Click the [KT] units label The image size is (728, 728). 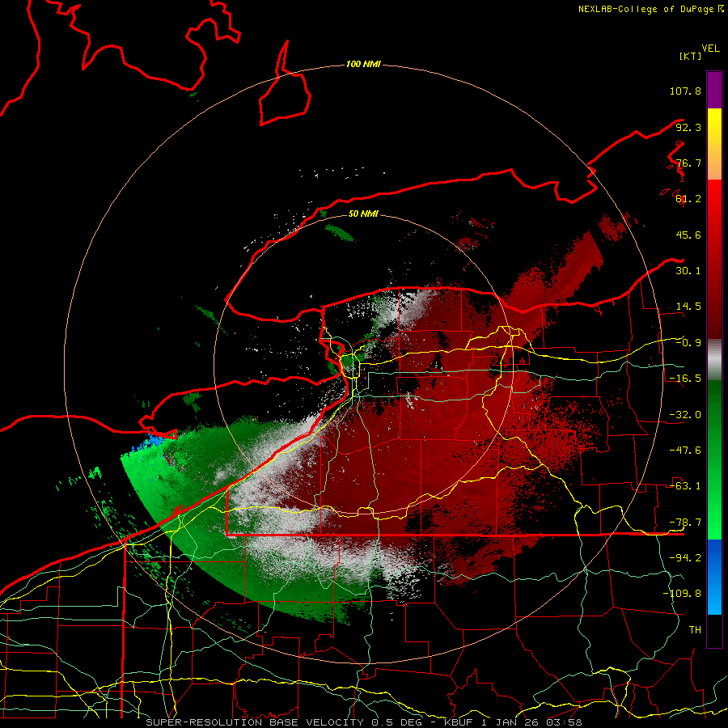[x=691, y=56]
